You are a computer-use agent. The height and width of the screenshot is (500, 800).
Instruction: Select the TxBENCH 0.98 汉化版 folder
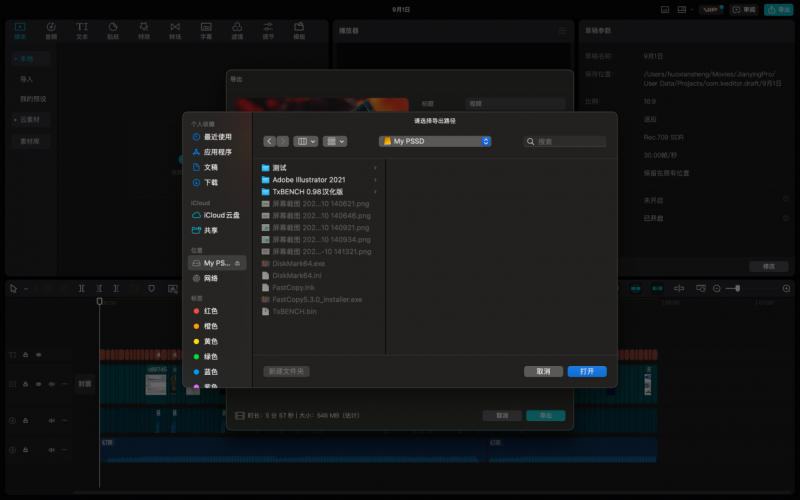(x=307, y=191)
